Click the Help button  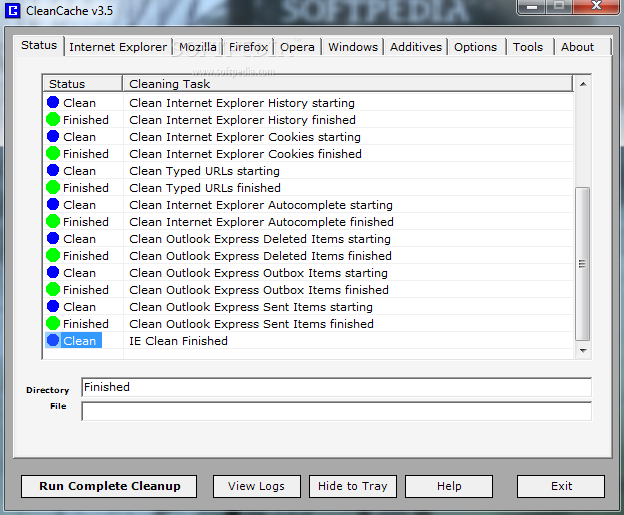coord(449,486)
